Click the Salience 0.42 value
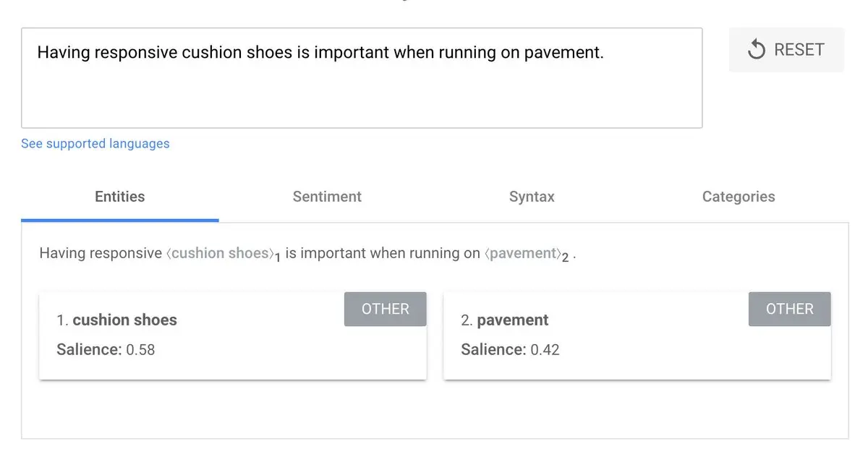The width and height of the screenshot is (868, 457). 545,350
